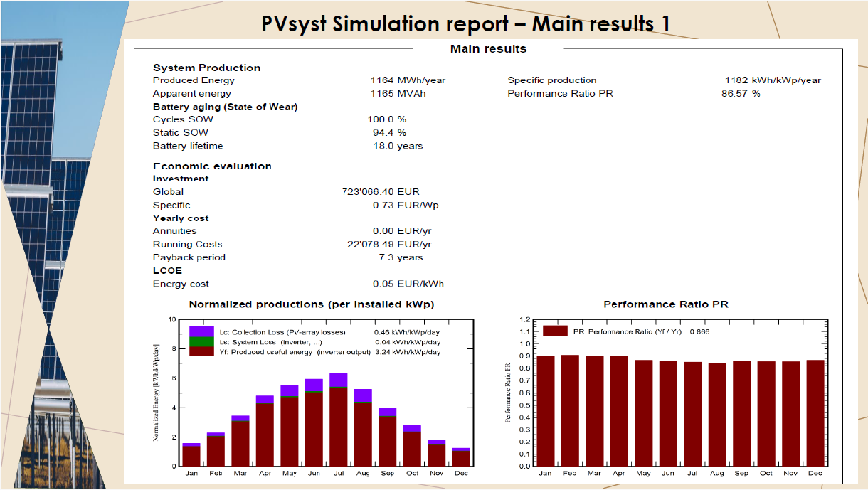Click the value "86.57 %"

click(741, 93)
